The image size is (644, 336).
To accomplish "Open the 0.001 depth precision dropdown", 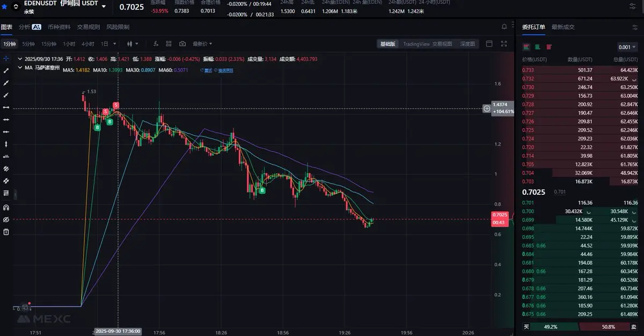I will click(x=626, y=47).
